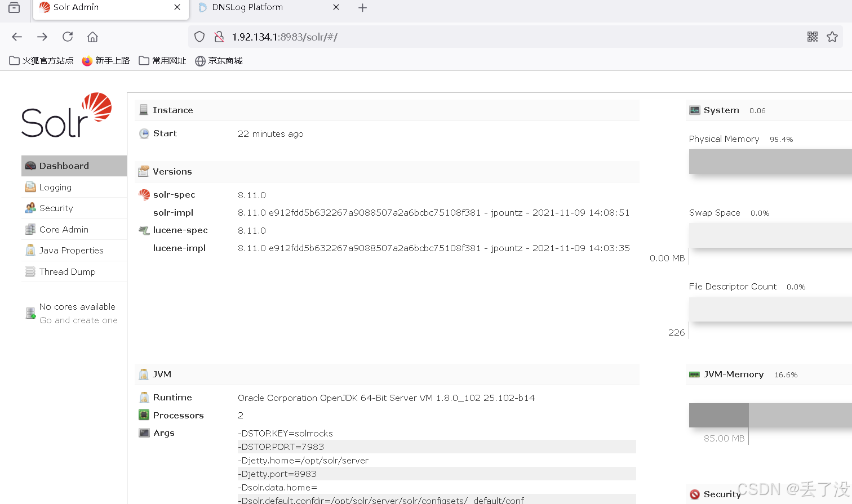Select the -DSTOP.PORT=7983 argument

[x=281, y=447]
